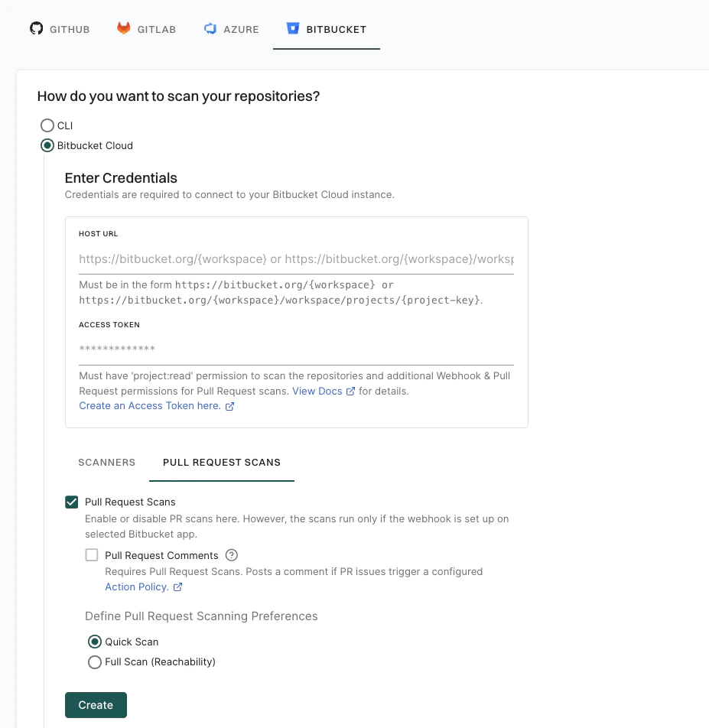This screenshot has height=728, width=709.
Task: Click the external link icon after Access Token link
Action: click(229, 406)
